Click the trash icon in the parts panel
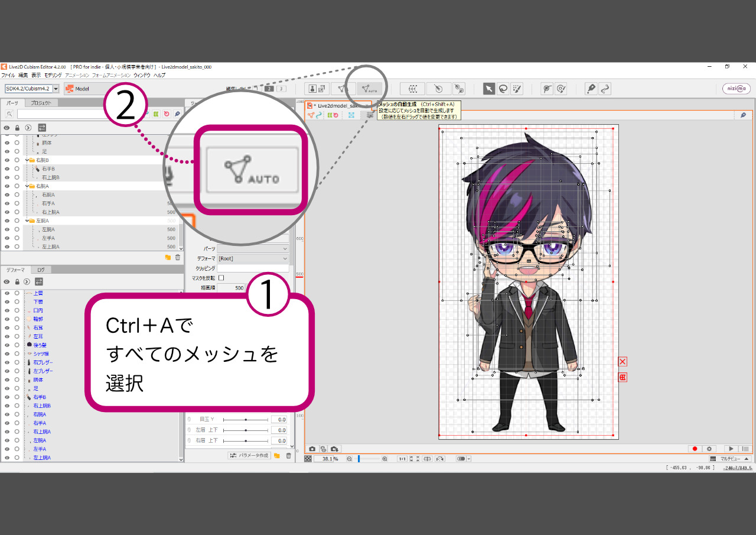 click(177, 257)
